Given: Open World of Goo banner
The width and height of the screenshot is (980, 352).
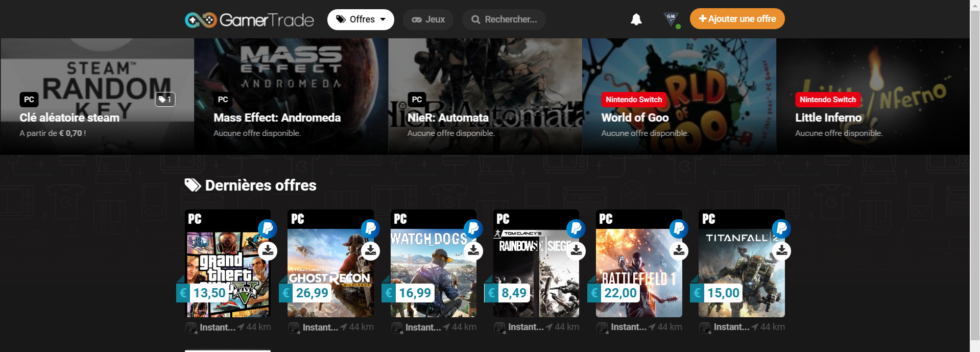Looking at the screenshot, I should click(x=679, y=97).
